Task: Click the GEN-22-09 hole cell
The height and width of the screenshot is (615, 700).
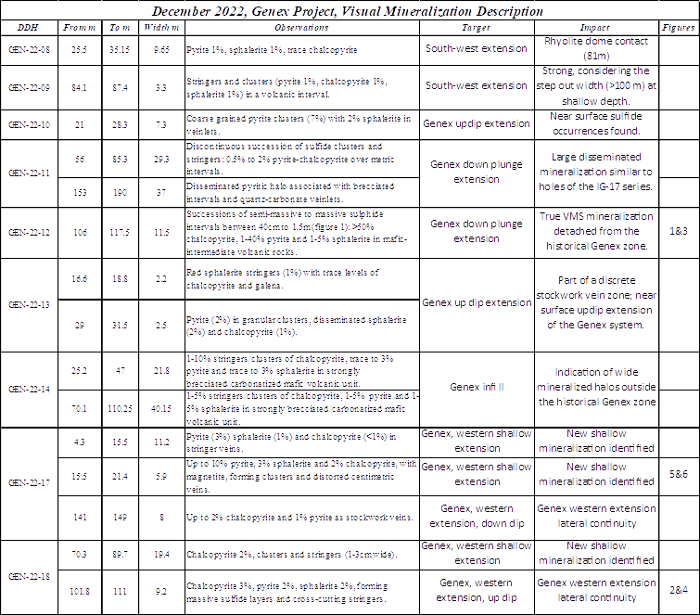Action: point(30,87)
